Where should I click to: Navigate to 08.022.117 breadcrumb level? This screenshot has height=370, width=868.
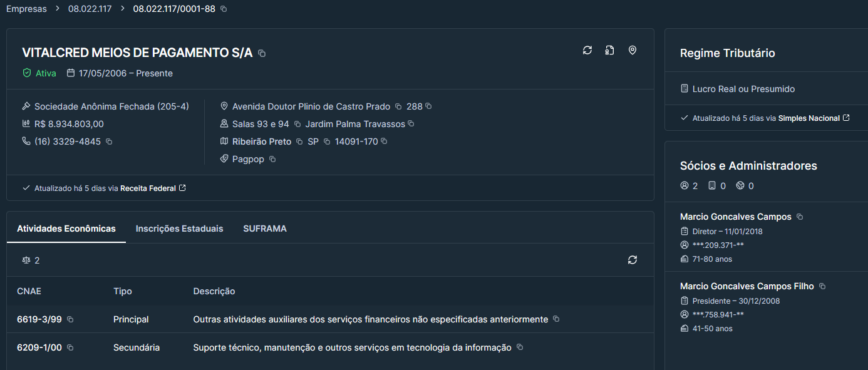(90, 9)
